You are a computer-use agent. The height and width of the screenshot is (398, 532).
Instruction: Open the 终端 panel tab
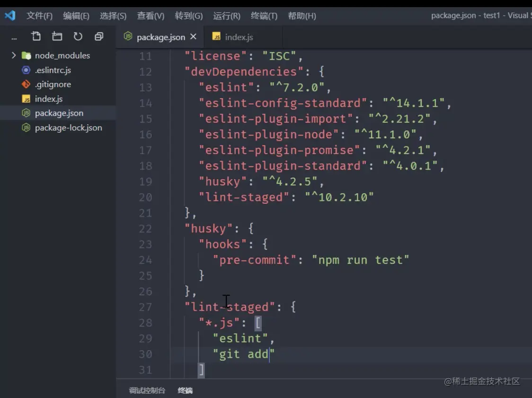coord(185,390)
